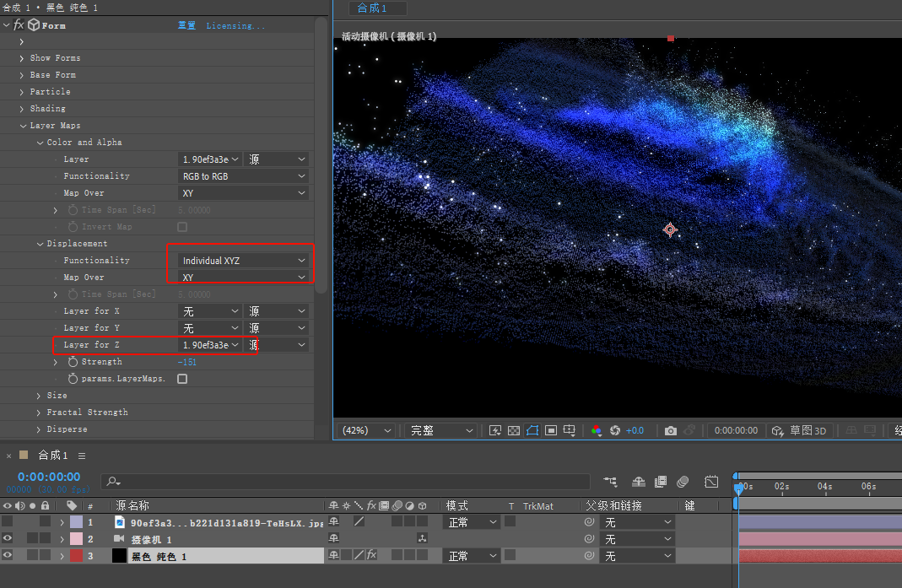Hide the 摄像机 1 layer
902x588 pixels.
click(7, 538)
